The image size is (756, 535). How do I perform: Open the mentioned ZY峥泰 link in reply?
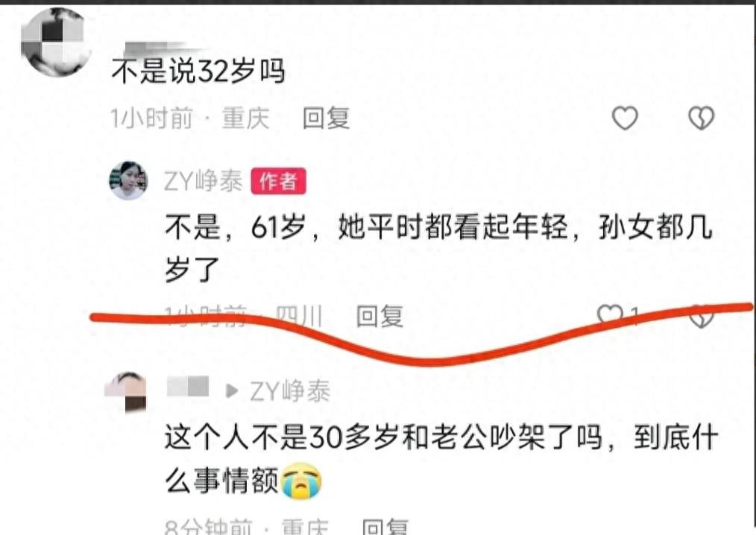click(290, 391)
